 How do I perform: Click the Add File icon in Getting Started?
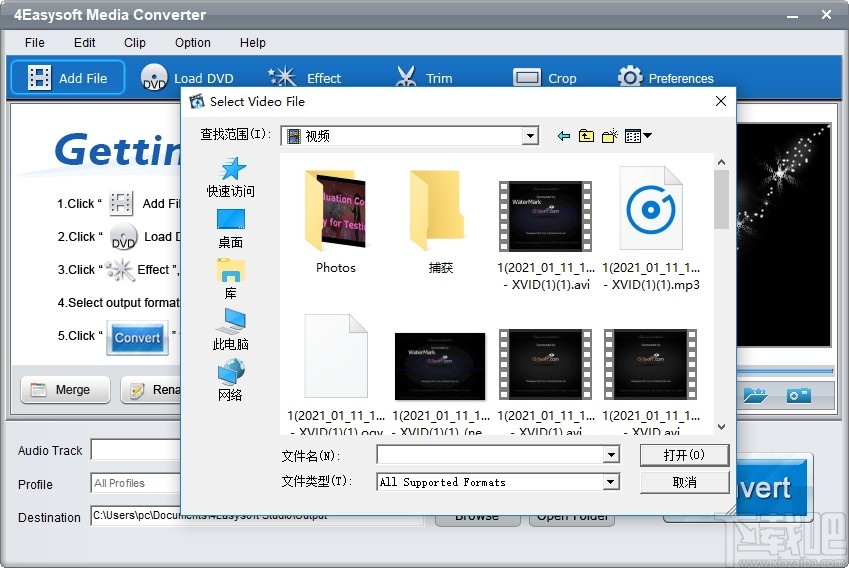tap(121, 204)
